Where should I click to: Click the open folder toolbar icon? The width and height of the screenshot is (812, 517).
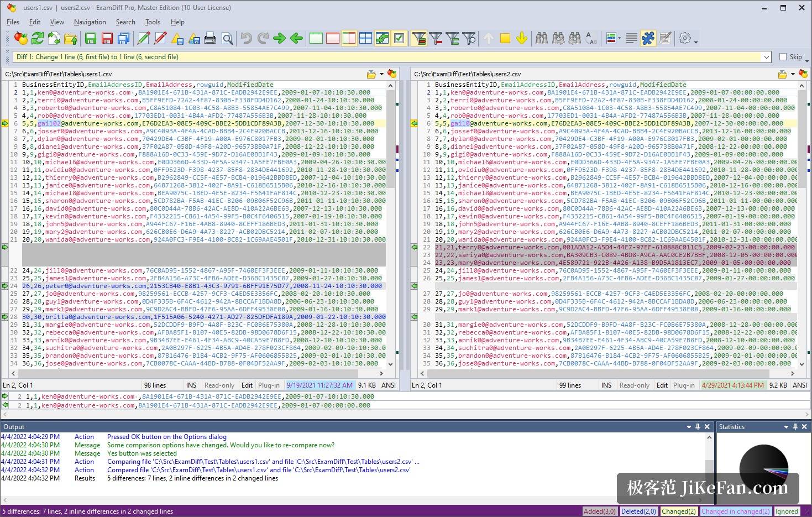tap(71, 38)
